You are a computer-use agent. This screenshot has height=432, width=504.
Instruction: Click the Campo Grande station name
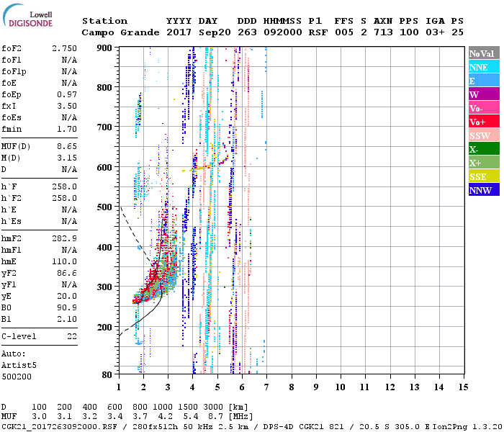coord(120,32)
